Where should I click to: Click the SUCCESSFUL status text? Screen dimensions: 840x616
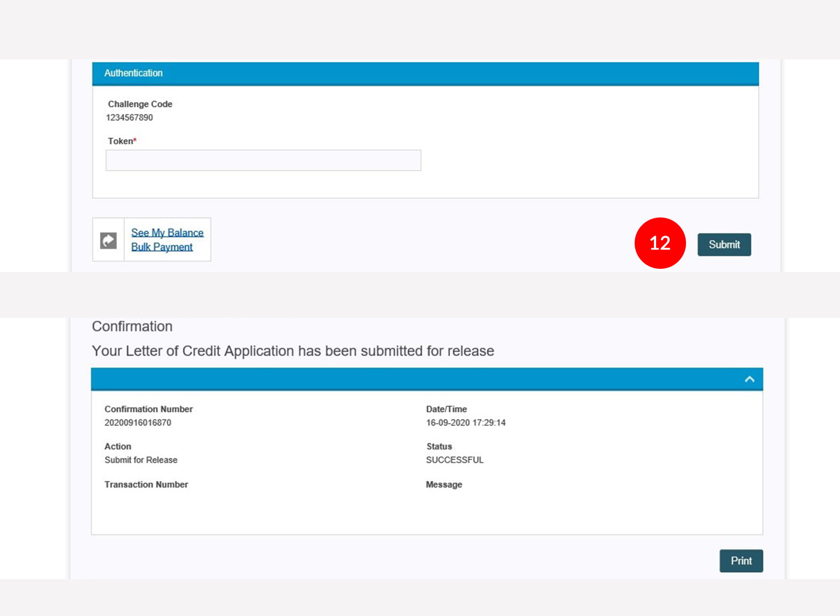(455, 460)
